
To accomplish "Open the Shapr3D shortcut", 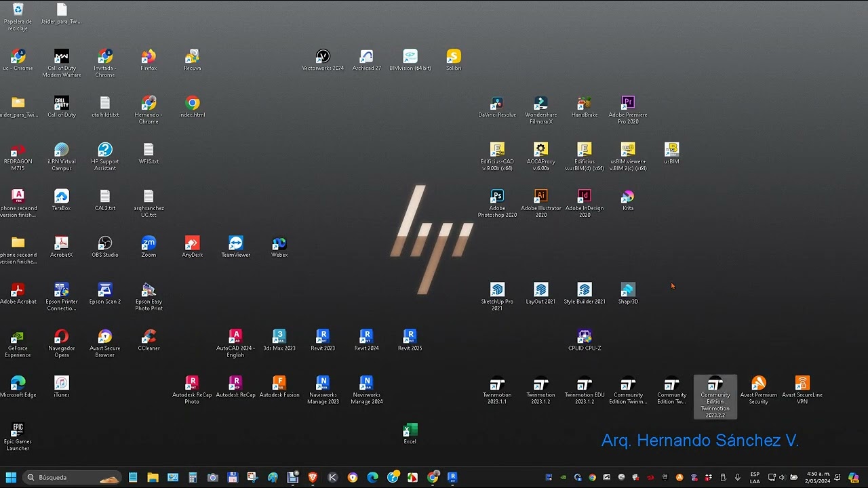I will tap(628, 293).
